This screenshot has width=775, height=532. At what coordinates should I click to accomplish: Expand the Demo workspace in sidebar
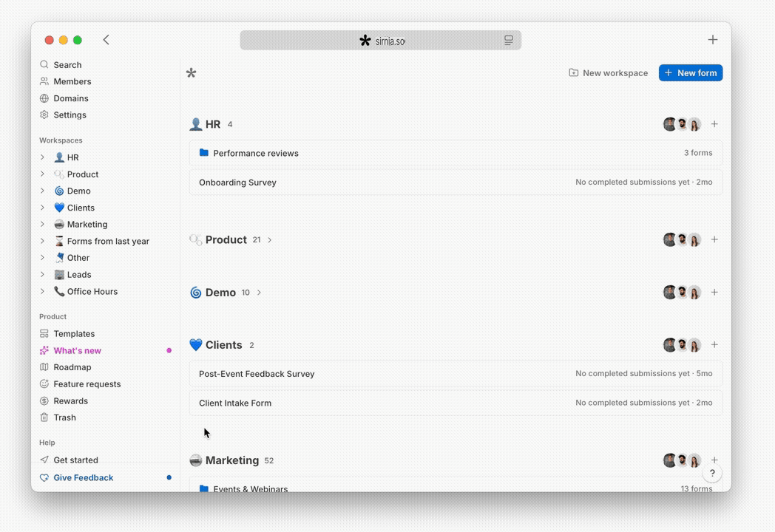point(42,191)
